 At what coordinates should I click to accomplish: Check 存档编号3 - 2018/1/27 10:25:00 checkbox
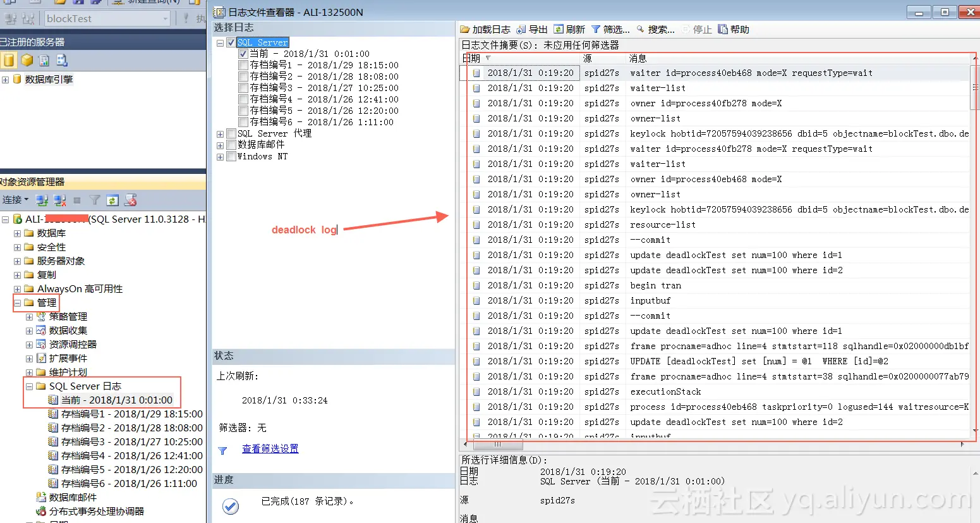pyautogui.click(x=243, y=88)
